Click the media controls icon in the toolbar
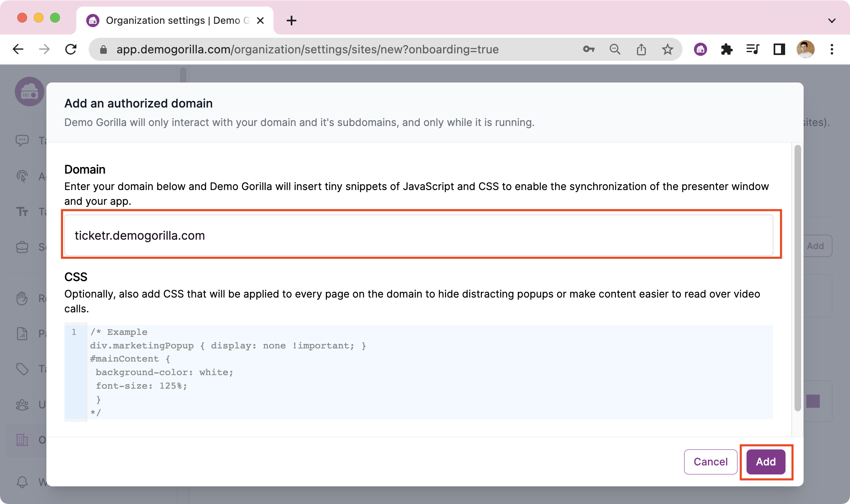 753,49
